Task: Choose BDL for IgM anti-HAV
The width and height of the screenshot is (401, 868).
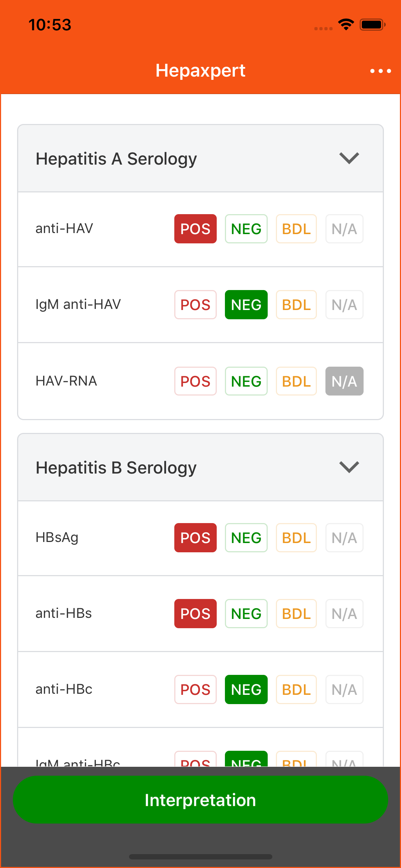Action: (x=296, y=305)
